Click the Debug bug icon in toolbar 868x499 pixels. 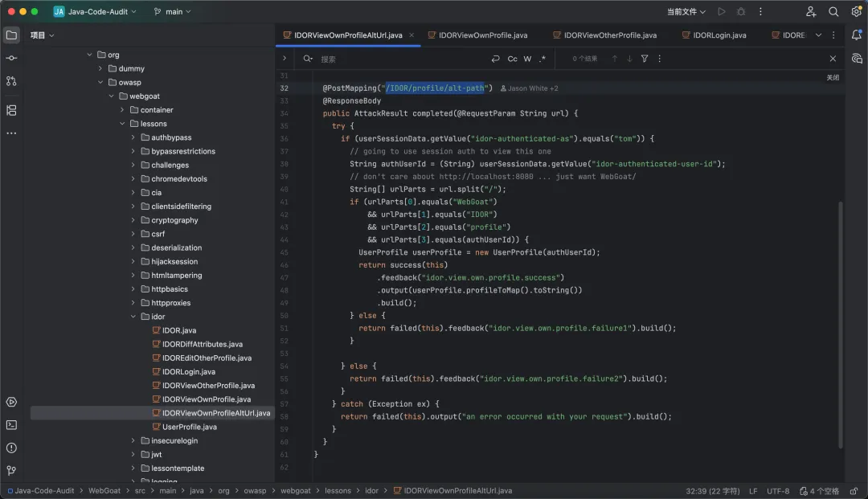(x=741, y=12)
